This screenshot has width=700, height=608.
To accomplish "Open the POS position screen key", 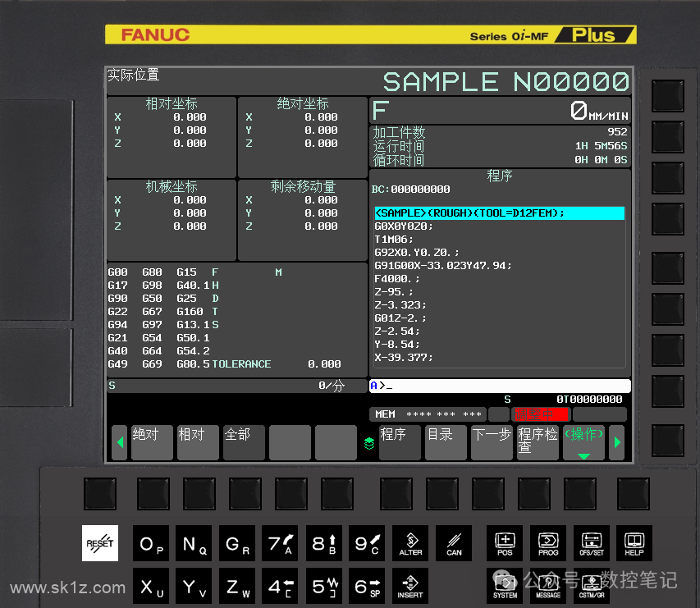I will point(505,543).
